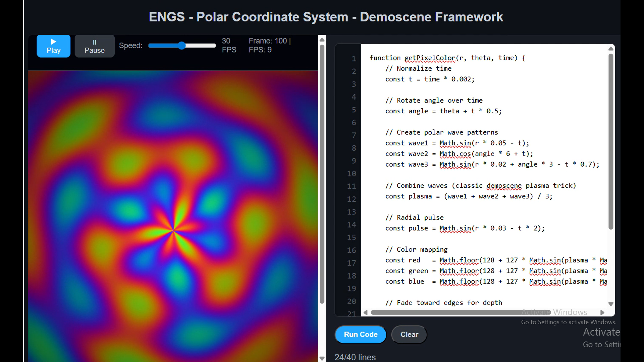Click the '// Combine waves' comment line
This screenshot has width=644, height=362.
[480, 186]
